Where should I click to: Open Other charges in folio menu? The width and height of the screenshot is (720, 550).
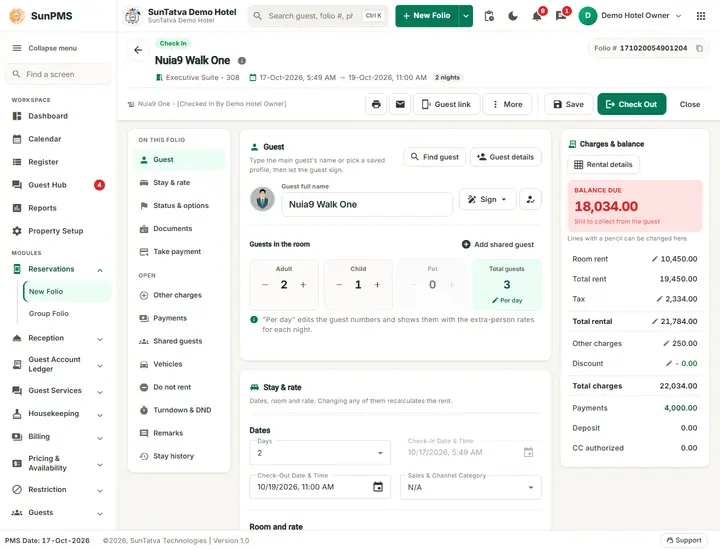pyautogui.click(x=179, y=295)
